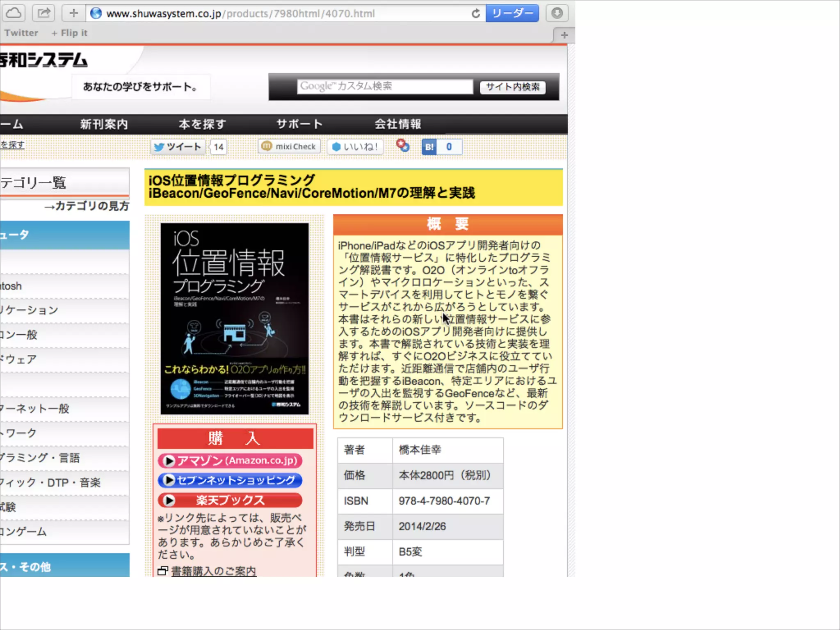Click the author name 橋本佳幸
Screen dimensions: 840x630
[420, 450]
